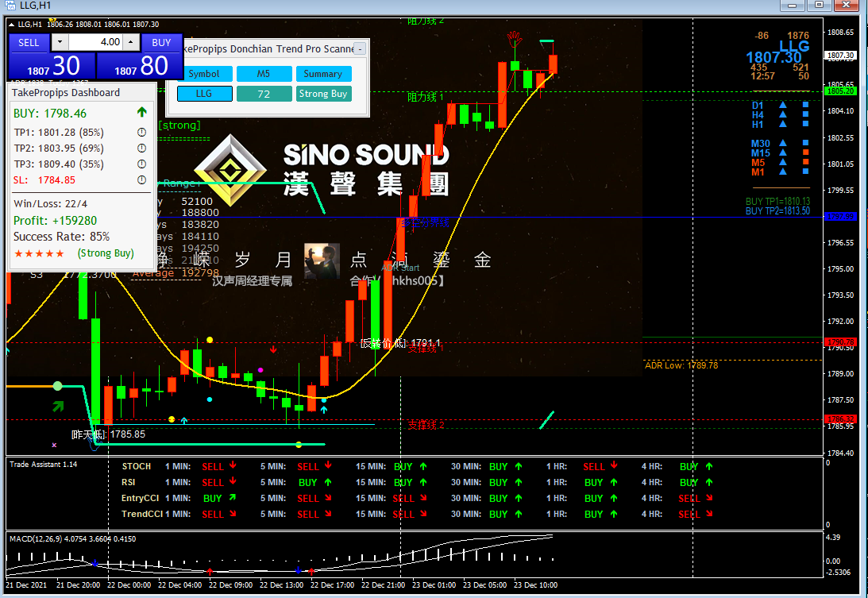
Task: Click the lot size field showing 4.00
Action: [x=95, y=42]
